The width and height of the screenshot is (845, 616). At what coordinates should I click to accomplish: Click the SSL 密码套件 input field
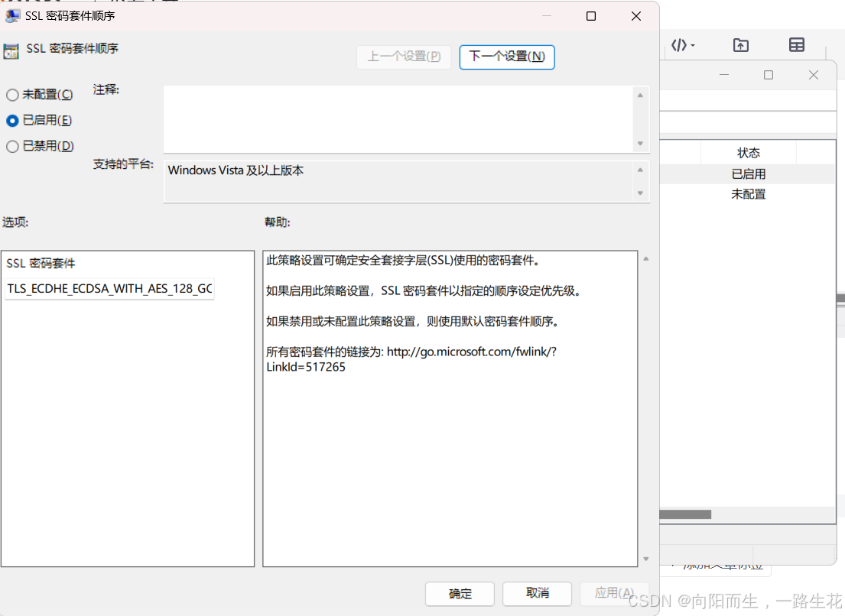click(109, 289)
